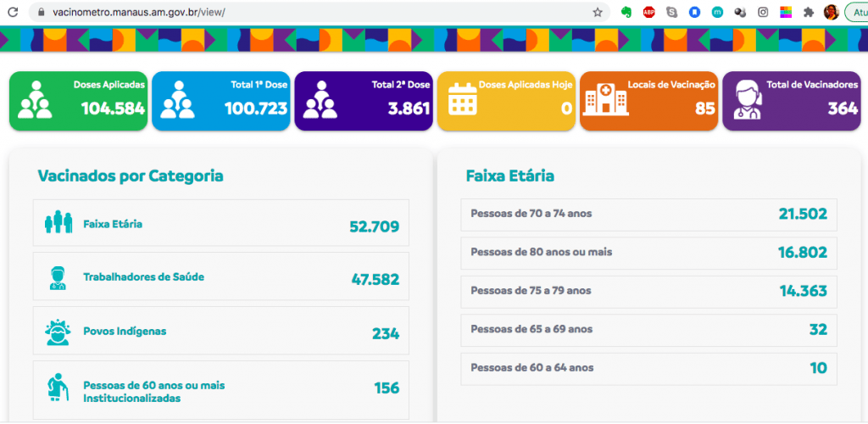868x424 pixels.
Task: Select the green Doses Aplicadas card
Action: click(79, 101)
